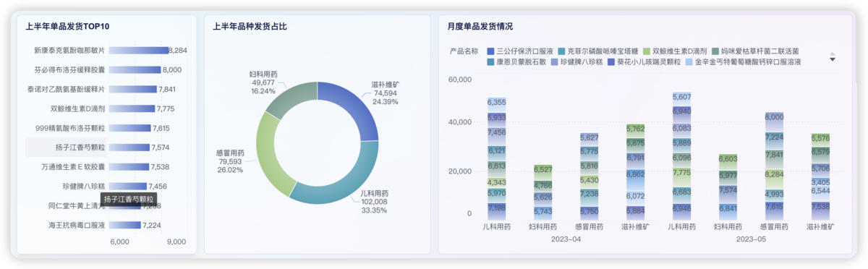Toggle the 金辛金丐特葡萄糖酸钙锌口服溶液 legend item
The width and height of the screenshot is (868, 269).
(x=743, y=62)
